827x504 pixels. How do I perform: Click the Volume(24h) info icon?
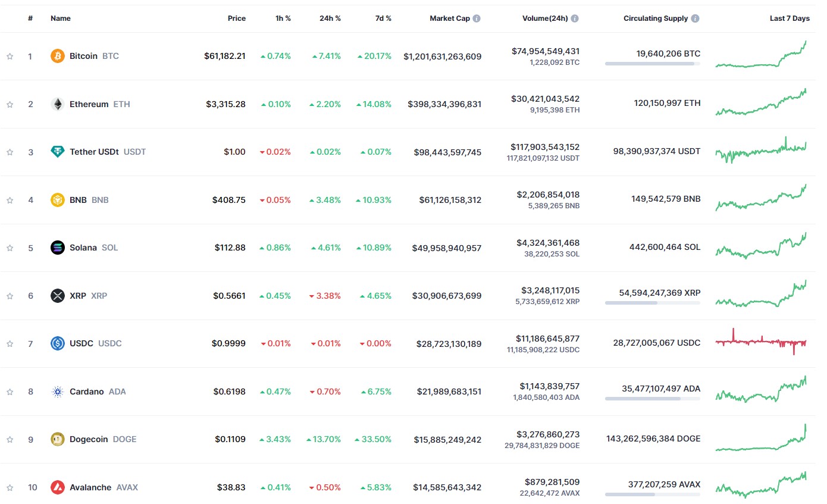pyautogui.click(x=574, y=18)
